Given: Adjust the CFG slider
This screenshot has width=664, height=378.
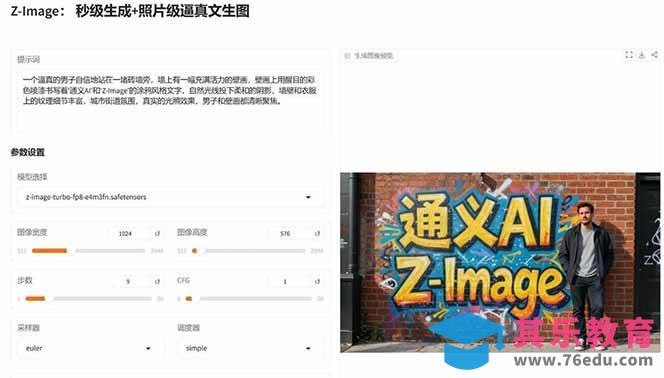Looking at the screenshot, I should click(x=248, y=299).
